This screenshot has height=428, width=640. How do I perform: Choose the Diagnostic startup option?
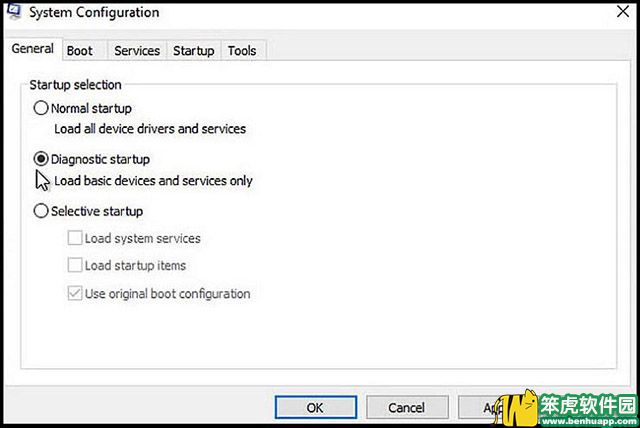[41, 159]
